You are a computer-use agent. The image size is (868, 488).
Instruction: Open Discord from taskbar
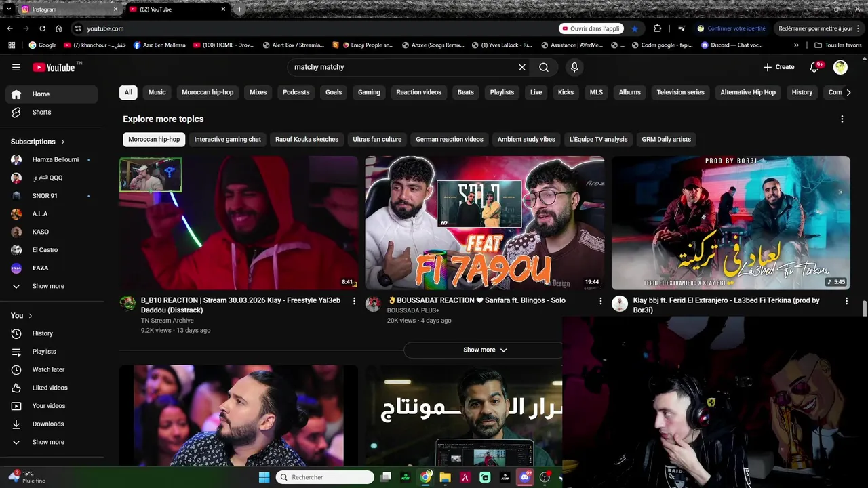click(524, 477)
